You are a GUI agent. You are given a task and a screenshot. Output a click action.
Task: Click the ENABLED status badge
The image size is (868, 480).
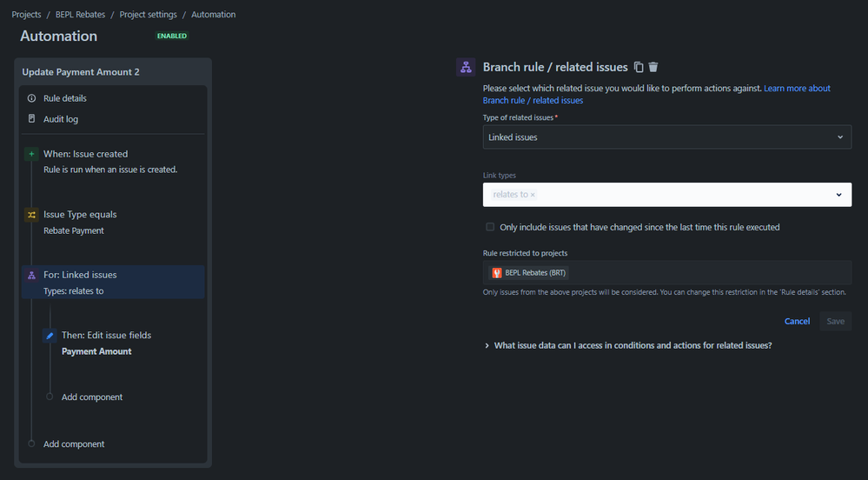(x=172, y=36)
